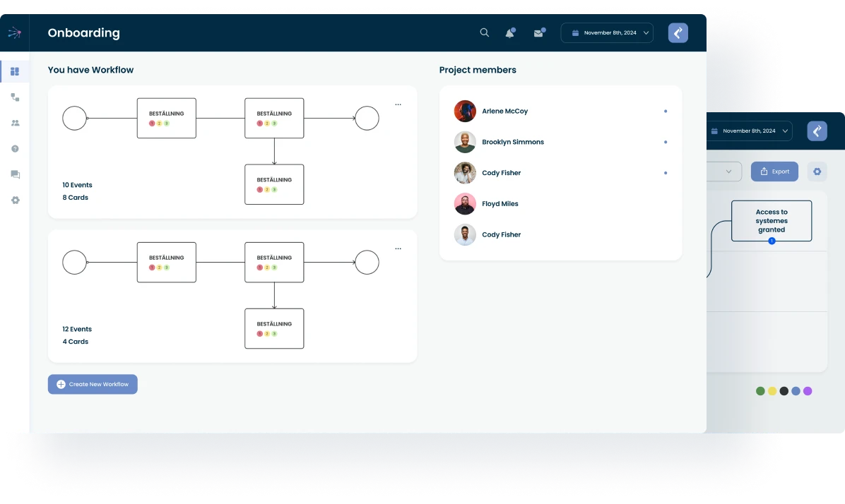Viewport: 845px width, 504px height.
Task: Click the Access to systemes granted node
Action: coord(771,221)
